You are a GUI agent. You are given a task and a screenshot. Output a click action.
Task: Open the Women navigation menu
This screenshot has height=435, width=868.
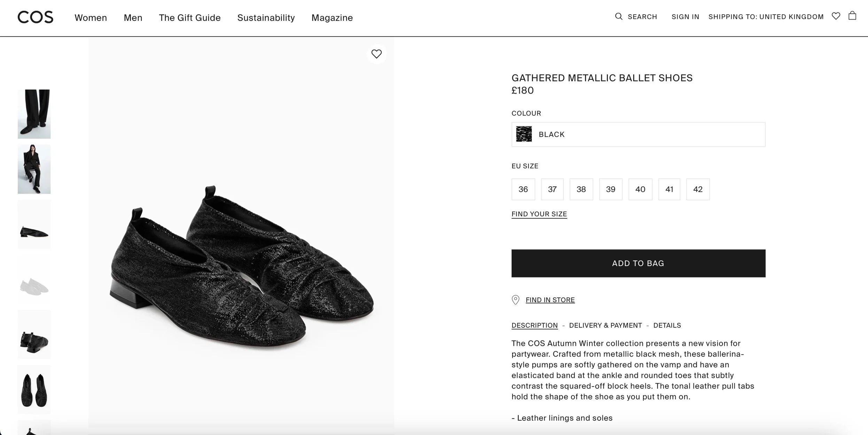click(91, 18)
